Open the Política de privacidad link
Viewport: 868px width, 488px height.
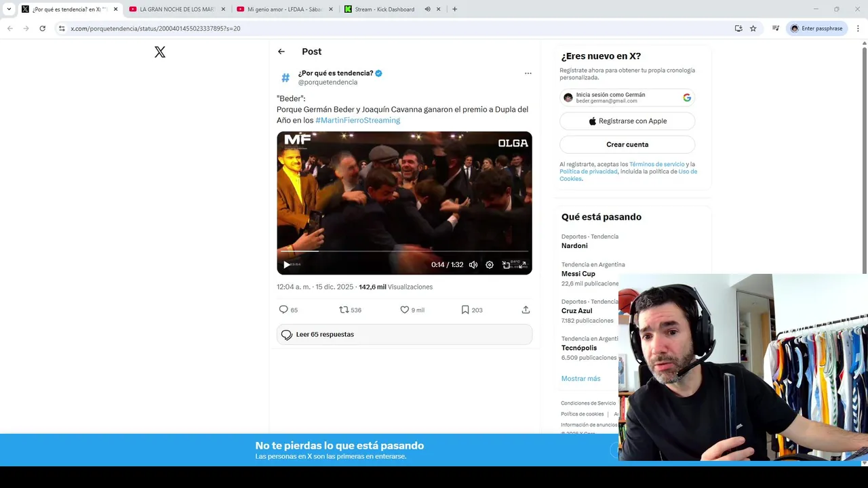pos(589,171)
